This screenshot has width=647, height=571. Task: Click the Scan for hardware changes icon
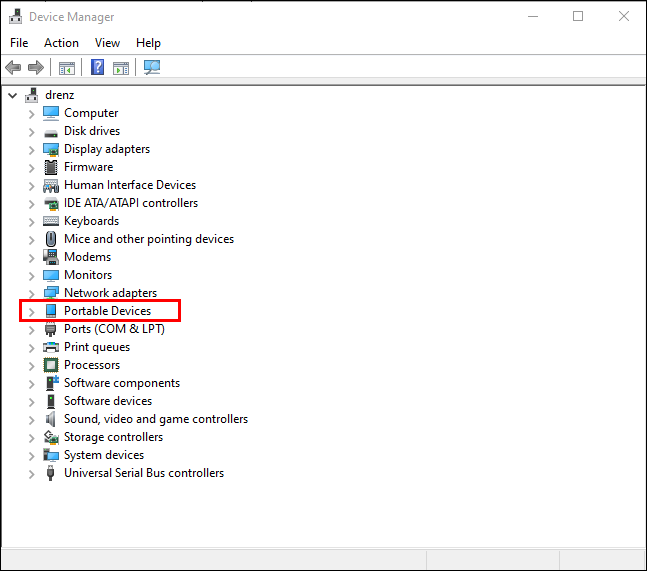click(152, 67)
